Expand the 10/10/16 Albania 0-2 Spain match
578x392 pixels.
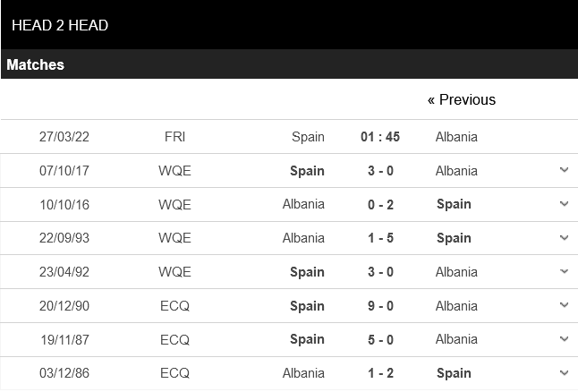pyautogui.click(x=564, y=204)
